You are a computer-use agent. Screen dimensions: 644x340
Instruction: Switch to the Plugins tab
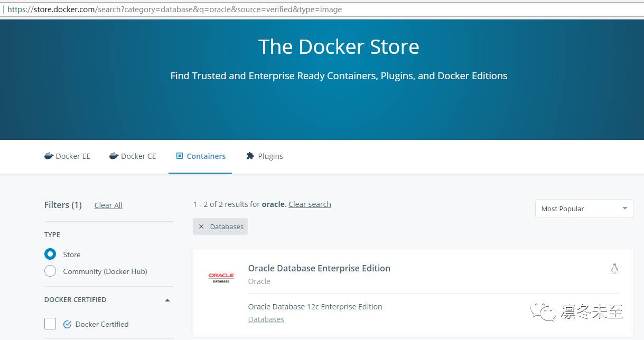point(270,156)
